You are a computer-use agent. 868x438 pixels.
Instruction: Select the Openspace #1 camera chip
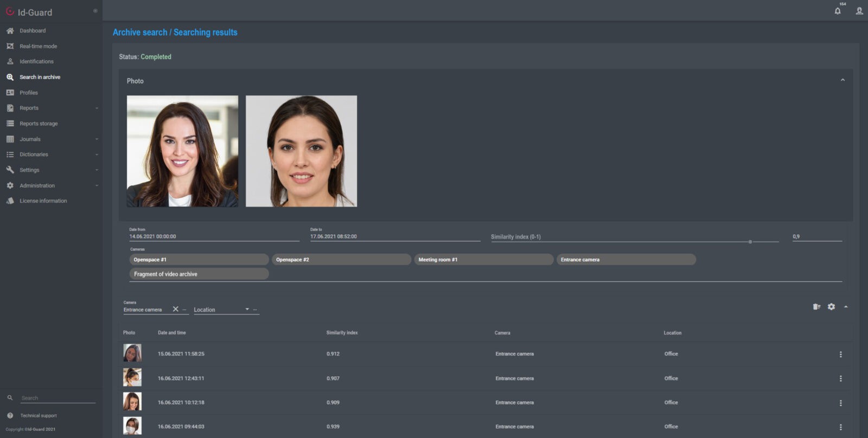click(x=199, y=260)
